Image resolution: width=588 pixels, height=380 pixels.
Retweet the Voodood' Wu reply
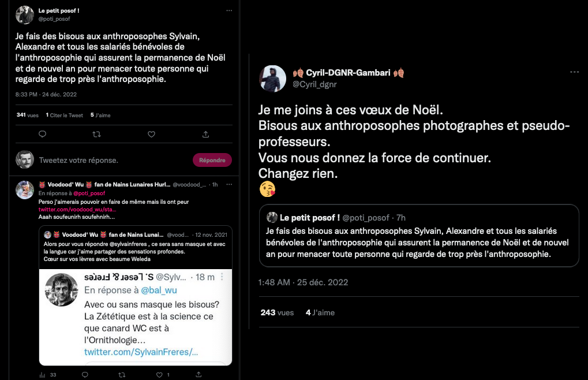[121, 375]
